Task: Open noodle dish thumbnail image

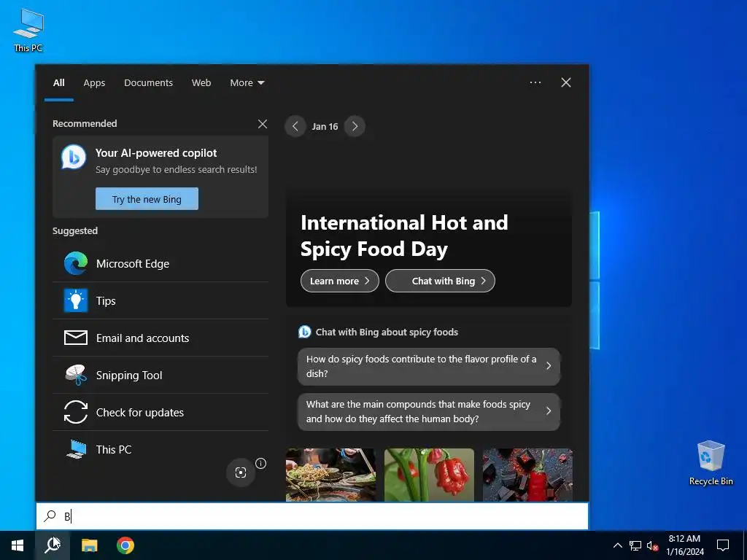Action: 330,475
